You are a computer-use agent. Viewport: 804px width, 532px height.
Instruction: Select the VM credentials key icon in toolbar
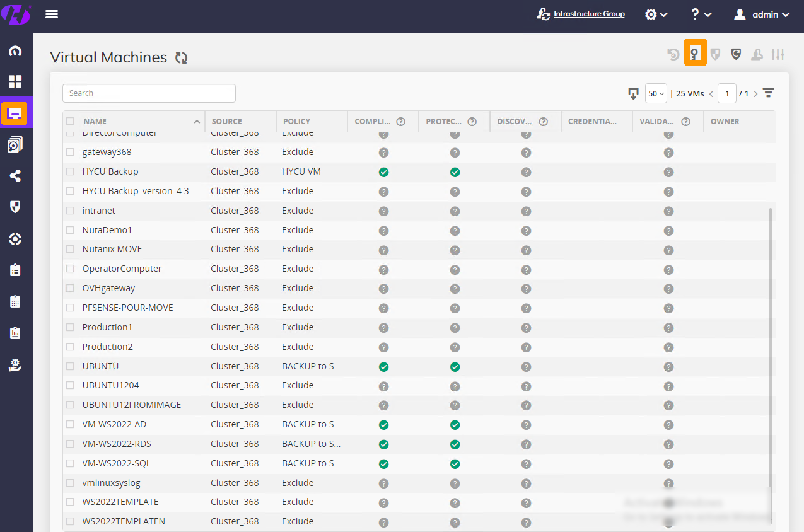coord(696,53)
